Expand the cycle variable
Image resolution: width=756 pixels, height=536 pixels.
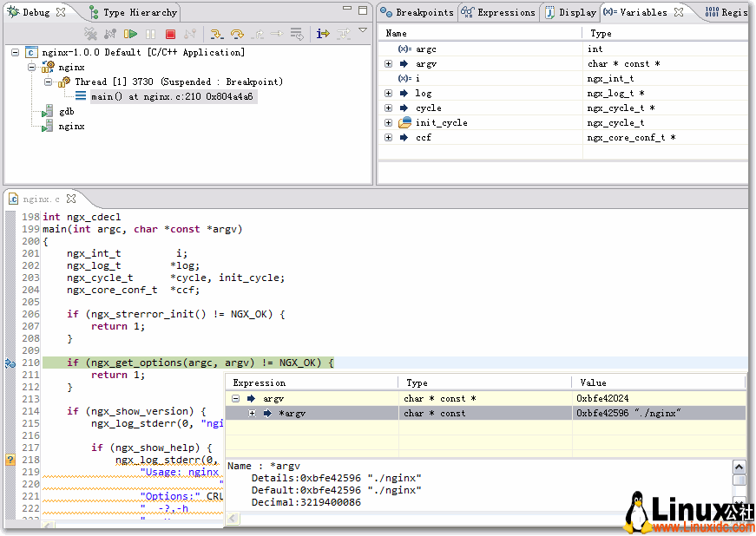(x=389, y=108)
